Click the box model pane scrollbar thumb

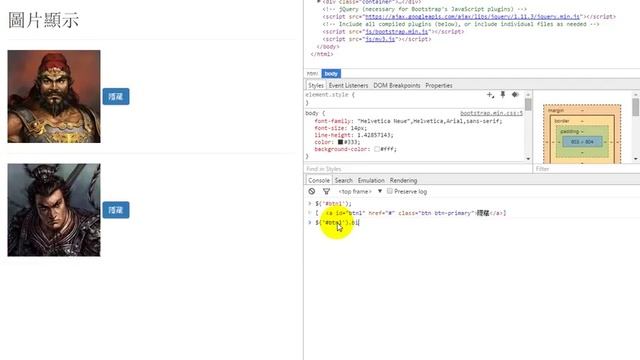[636, 107]
